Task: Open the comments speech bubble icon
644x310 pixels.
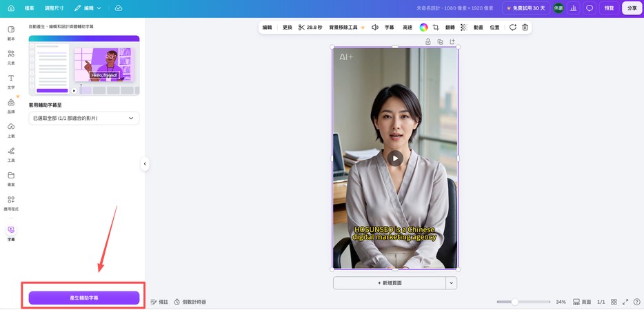Action: 590,8
